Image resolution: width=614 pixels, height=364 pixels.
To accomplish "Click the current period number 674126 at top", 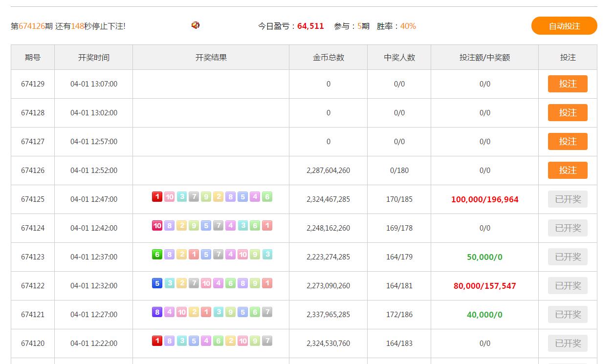I will [x=32, y=26].
